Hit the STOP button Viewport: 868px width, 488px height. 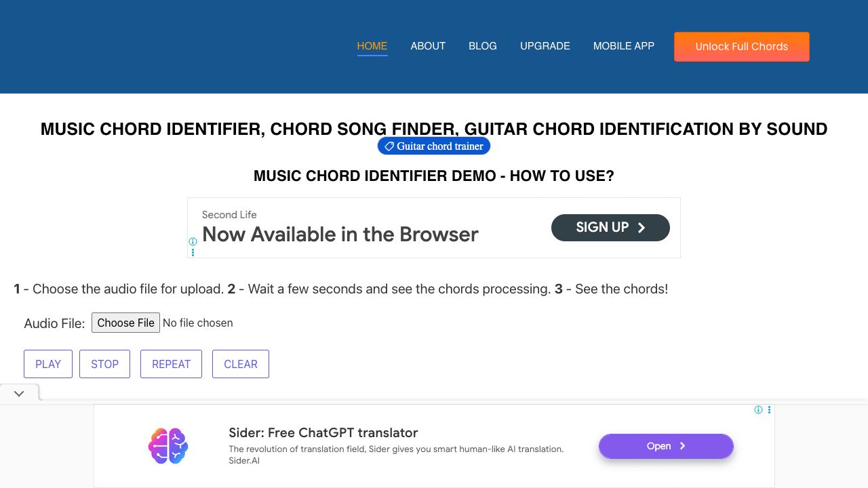[x=104, y=364]
